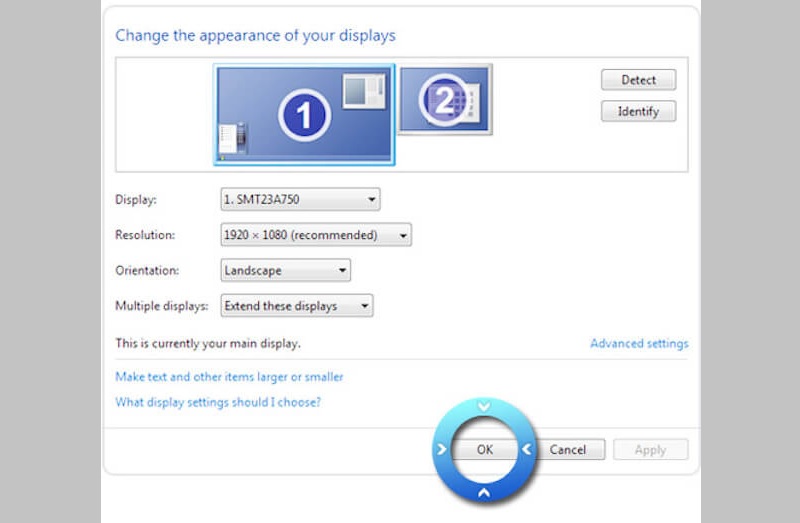The image size is (800, 523).
Task: Select monitor 2 thumbnail
Action: (445, 99)
